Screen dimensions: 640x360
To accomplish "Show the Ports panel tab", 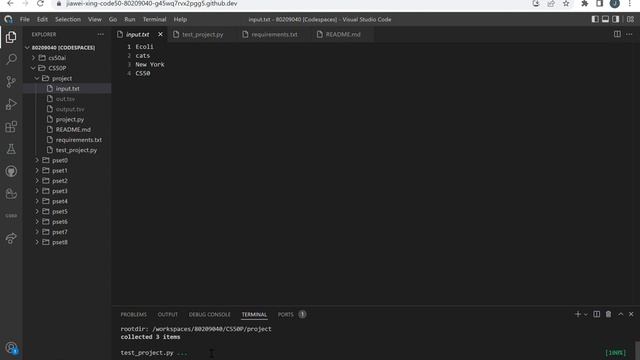I will pyautogui.click(x=286, y=314).
